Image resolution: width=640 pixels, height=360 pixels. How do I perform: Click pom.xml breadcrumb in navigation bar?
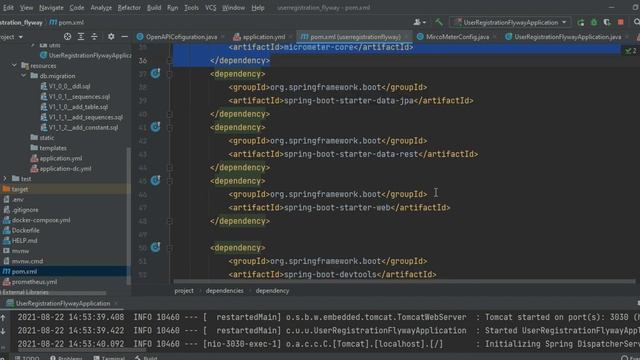point(67,22)
